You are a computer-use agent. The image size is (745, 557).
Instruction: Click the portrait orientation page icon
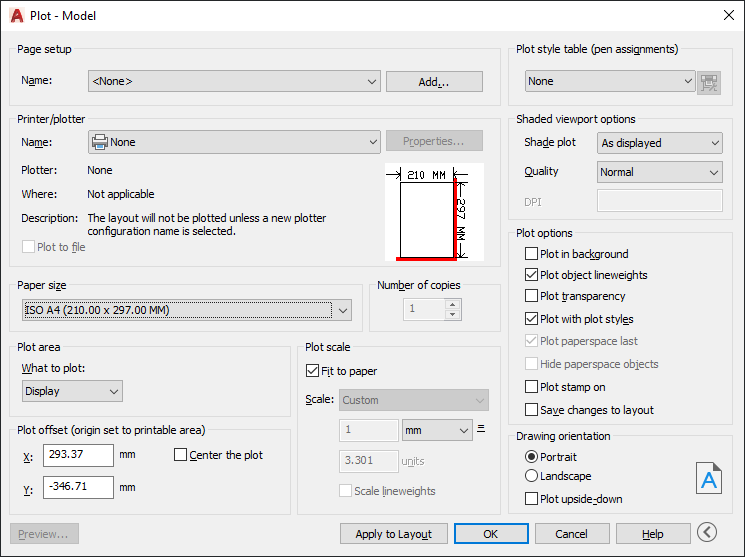(708, 478)
